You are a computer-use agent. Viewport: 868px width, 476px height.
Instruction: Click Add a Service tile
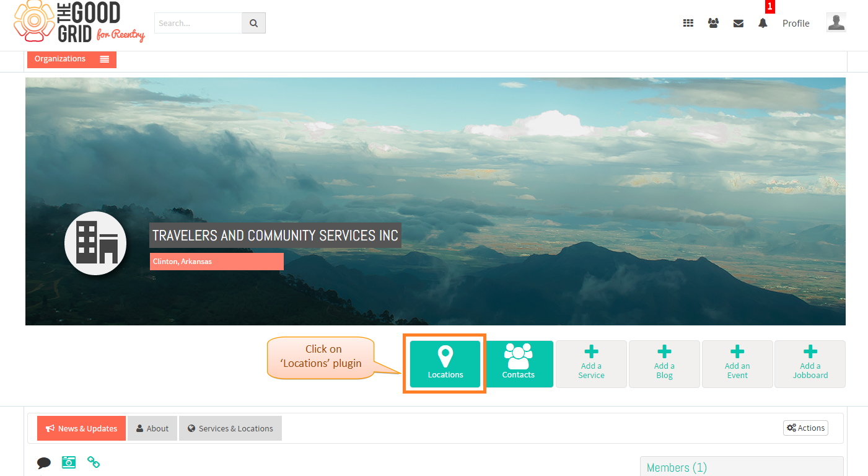coord(591,364)
